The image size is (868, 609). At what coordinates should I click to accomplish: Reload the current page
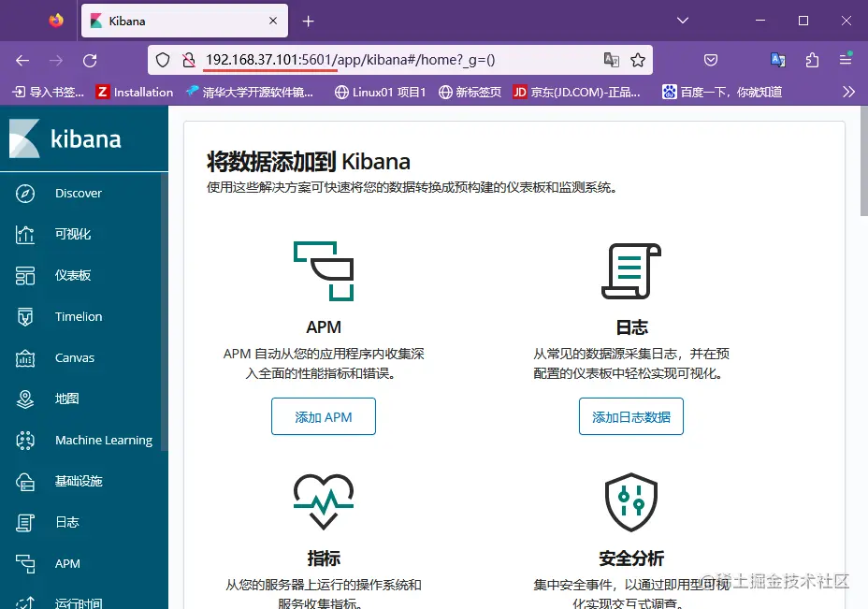coord(90,59)
